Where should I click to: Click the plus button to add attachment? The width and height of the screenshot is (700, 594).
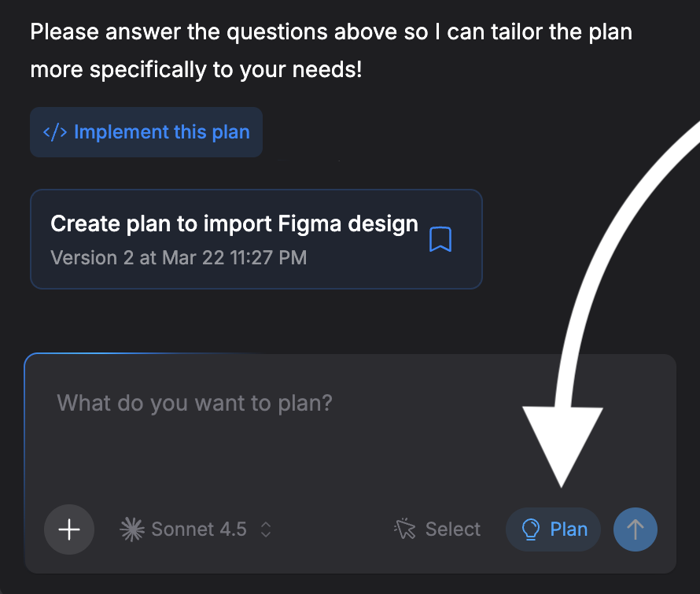pyautogui.click(x=69, y=529)
